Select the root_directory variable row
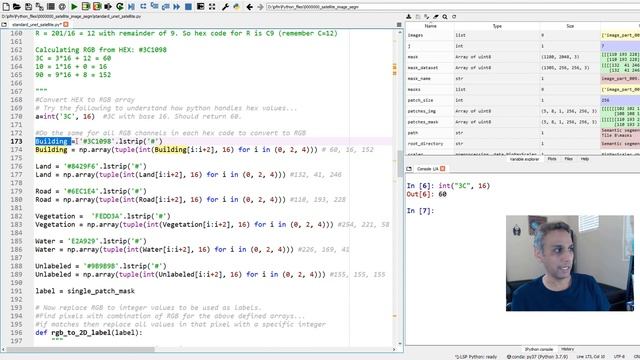This screenshot has height=360, width=640. [x=523, y=144]
